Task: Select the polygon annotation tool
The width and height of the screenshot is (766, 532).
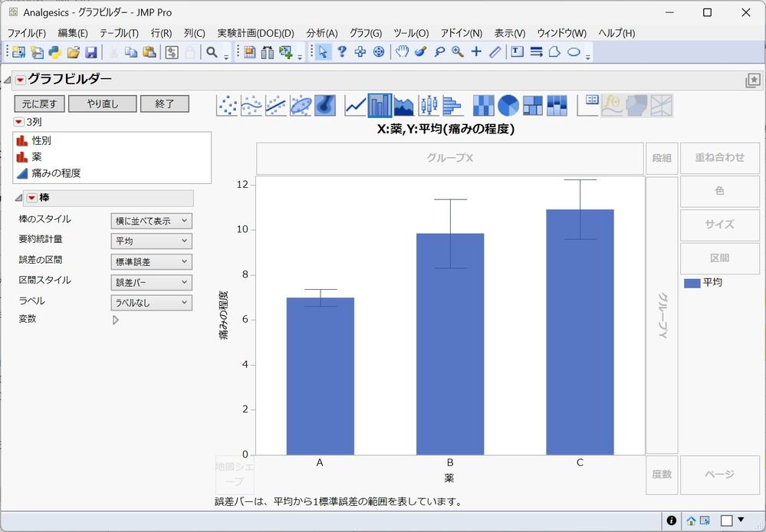Action: pos(554,52)
